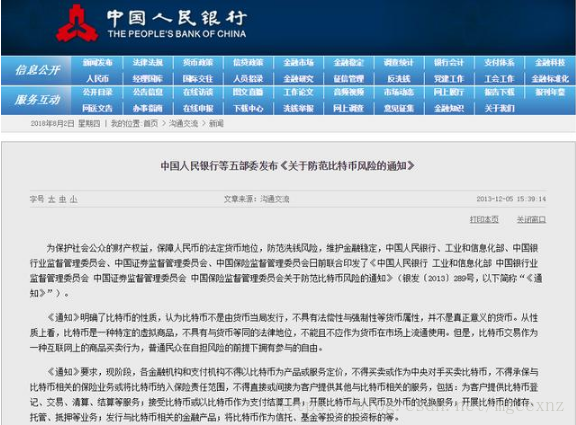Go to 下载中心 page
The height and width of the screenshot is (425, 576).
point(248,108)
